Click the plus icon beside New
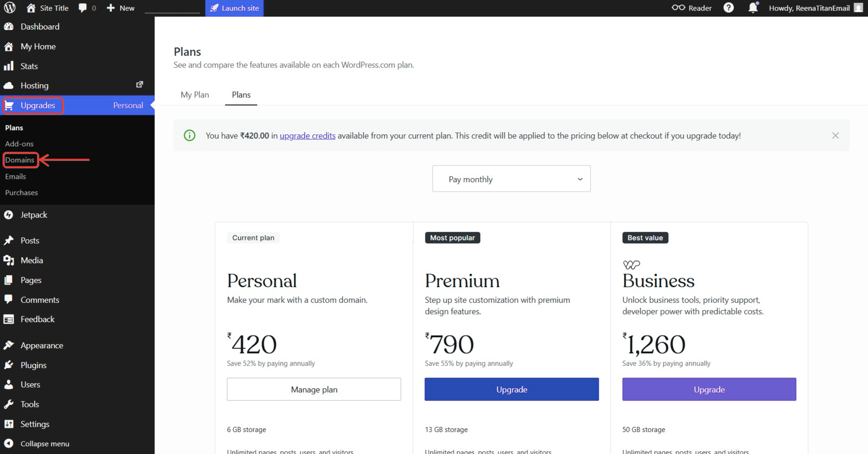The height and width of the screenshot is (454, 868). [x=110, y=8]
